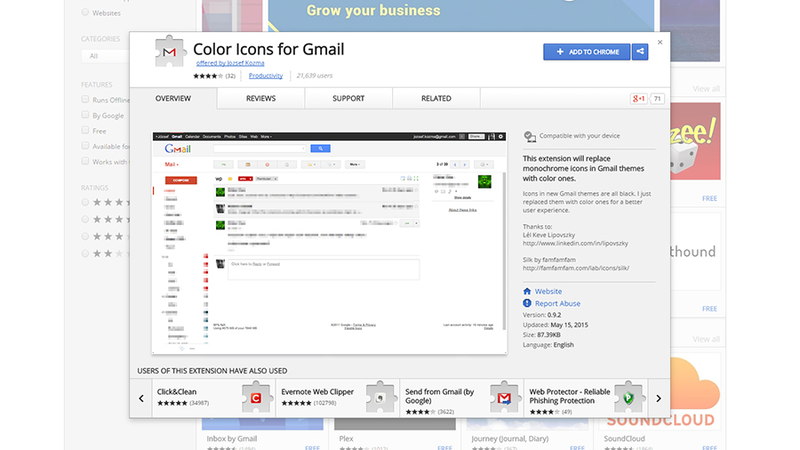Open the Evernote Web Clipper title text

pyautogui.click(x=317, y=392)
